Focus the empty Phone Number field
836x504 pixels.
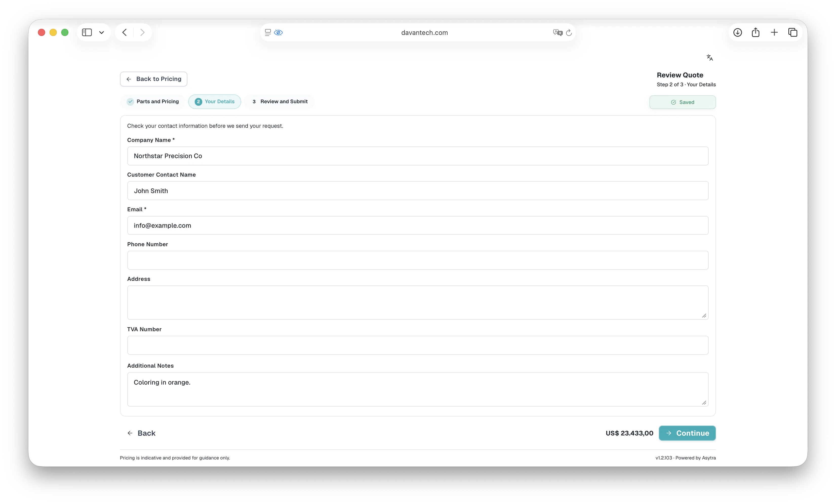click(418, 261)
